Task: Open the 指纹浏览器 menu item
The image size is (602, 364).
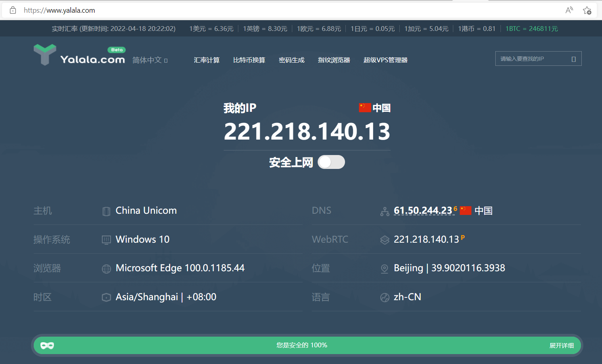Action: [334, 60]
